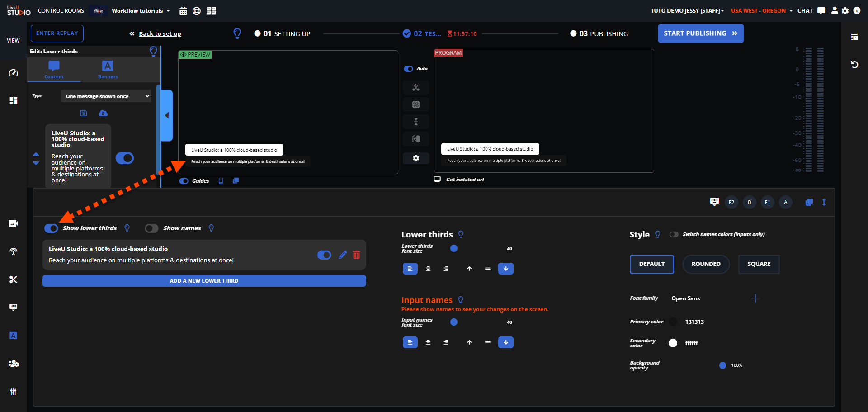The height and width of the screenshot is (412, 868).
Task: Open the scissors clip sidebar icon
Action: [14, 279]
